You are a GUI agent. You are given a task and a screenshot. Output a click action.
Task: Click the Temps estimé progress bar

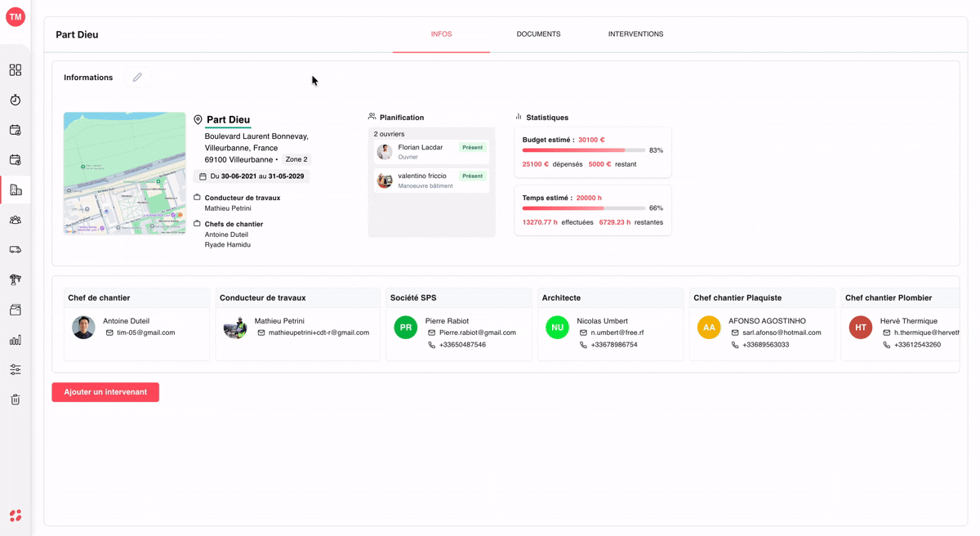[584, 208]
